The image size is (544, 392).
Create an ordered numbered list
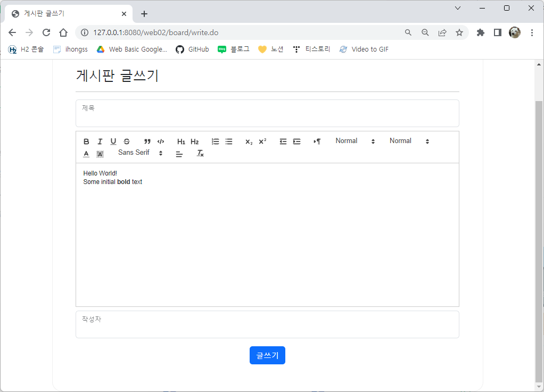215,141
